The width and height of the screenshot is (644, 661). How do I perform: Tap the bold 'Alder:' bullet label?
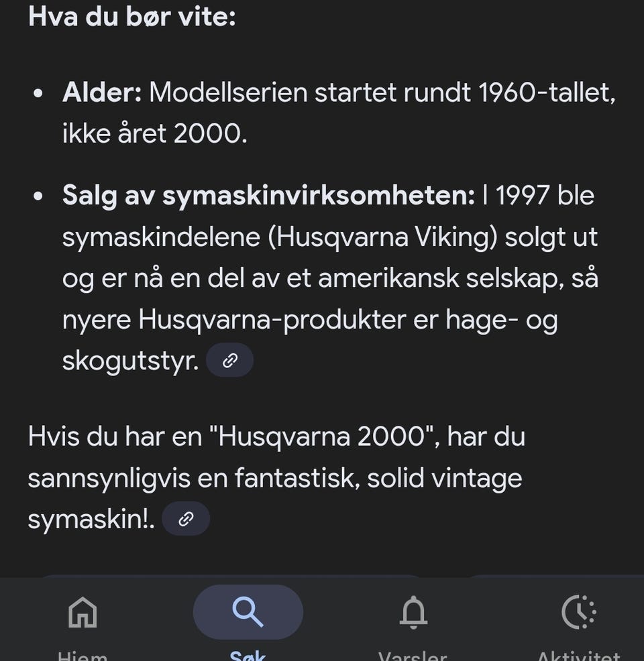tap(102, 93)
